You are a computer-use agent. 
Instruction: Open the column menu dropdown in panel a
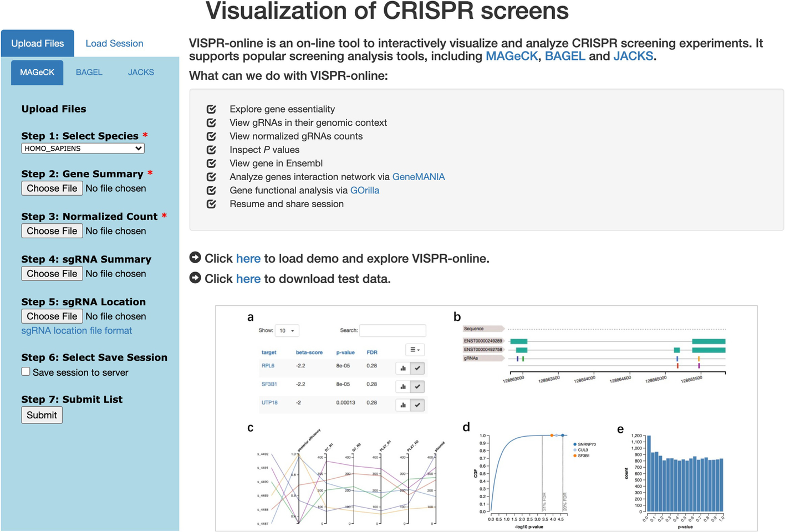tap(415, 350)
